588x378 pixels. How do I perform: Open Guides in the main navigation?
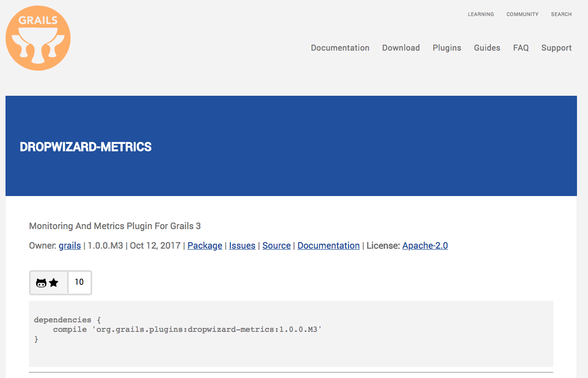[487, 48]
